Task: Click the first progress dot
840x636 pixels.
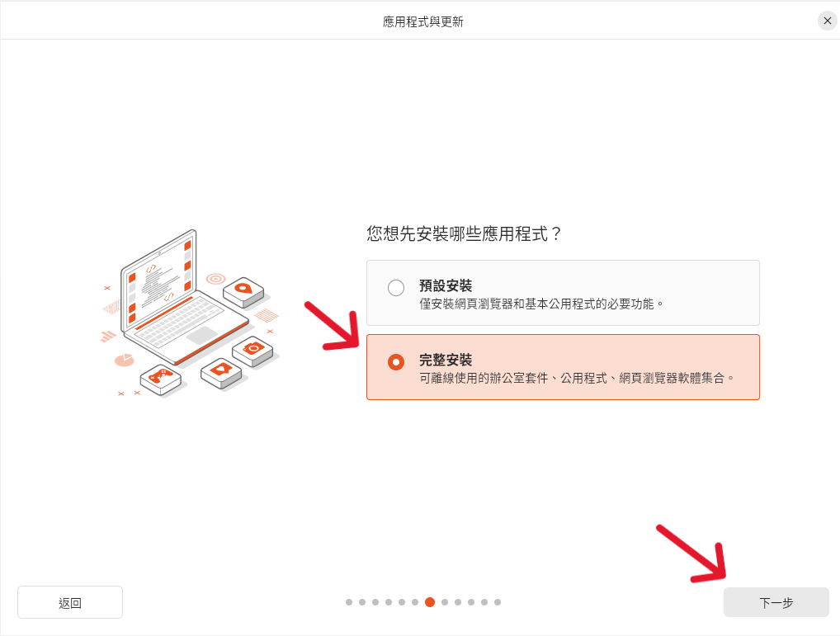Action: (349, 602)
